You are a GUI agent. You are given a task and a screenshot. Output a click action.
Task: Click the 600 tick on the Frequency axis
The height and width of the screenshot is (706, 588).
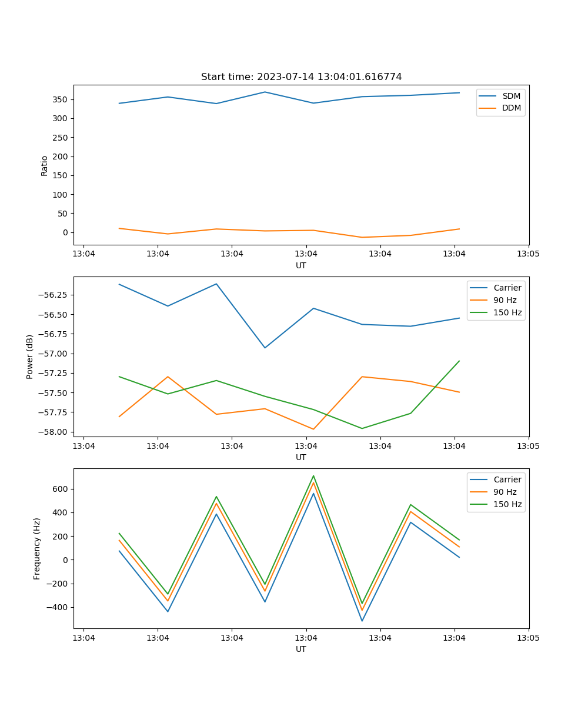click(x=61, y=489)
